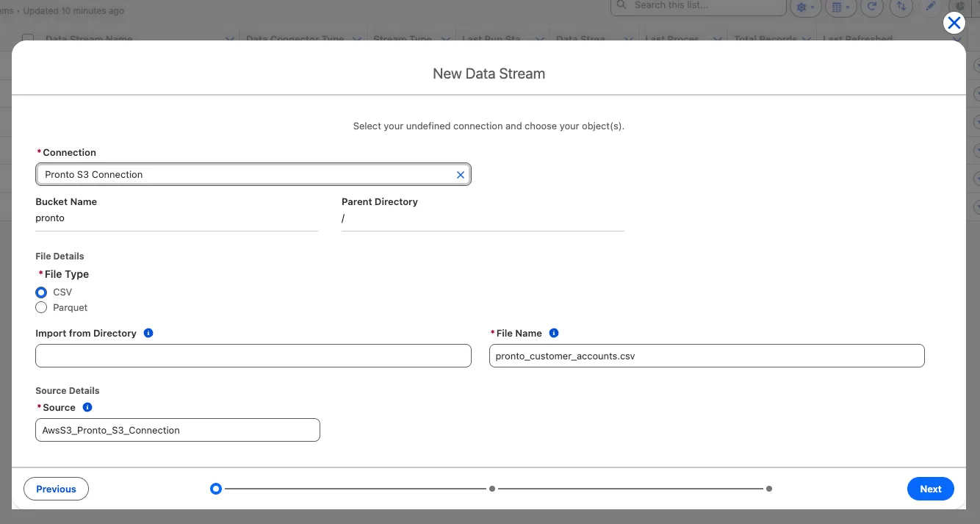
Task: Click the sort arrows icon in toolbar
Action: pos(901,7)
